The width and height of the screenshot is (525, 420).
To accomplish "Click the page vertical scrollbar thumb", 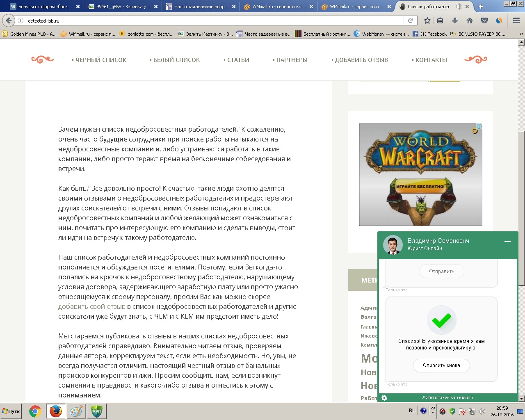I will 522,208.
